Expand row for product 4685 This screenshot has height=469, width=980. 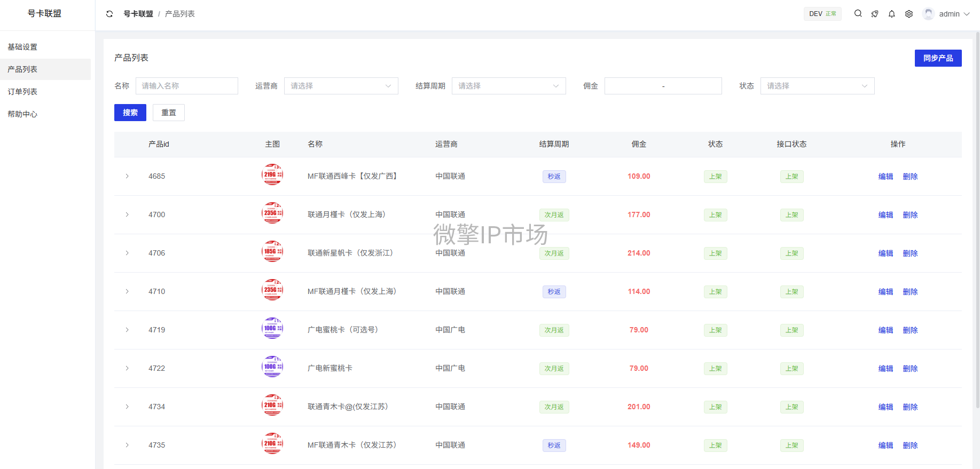(x=127, y=176)
